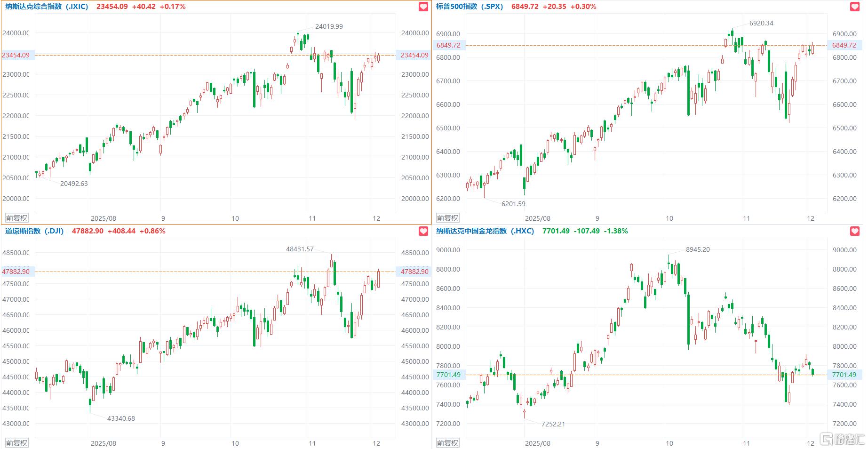
Task: Click the 24019.99 high marker on the Nasdaq chart
Action: pyautogui.click(x=329, y=26)
